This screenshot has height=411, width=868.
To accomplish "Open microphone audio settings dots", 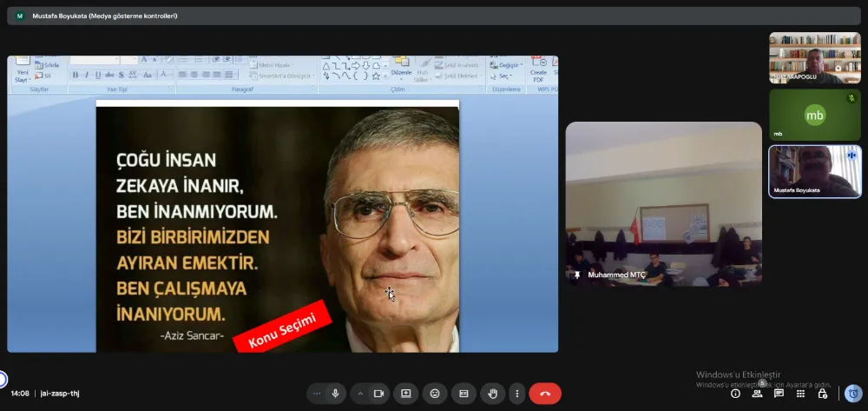I will [317, 394].
